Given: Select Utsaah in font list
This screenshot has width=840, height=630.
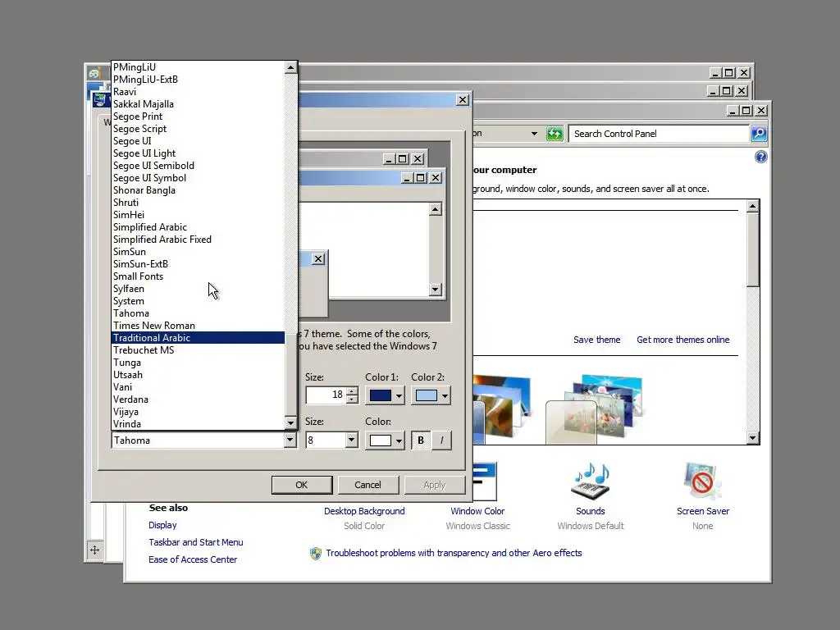Looking at the screenshot, I should (x=199, y=374).
